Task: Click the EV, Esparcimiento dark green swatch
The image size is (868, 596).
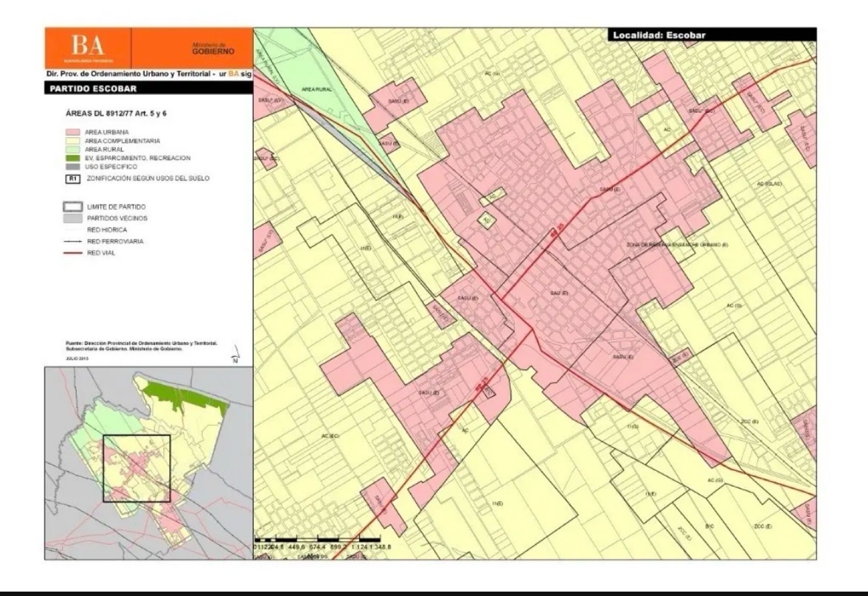Action: coord(73,158)
